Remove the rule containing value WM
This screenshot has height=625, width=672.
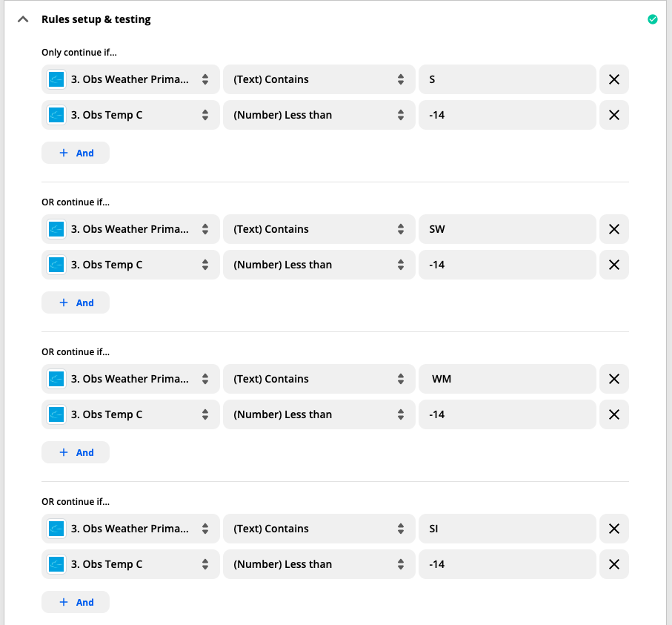point(613,379)
